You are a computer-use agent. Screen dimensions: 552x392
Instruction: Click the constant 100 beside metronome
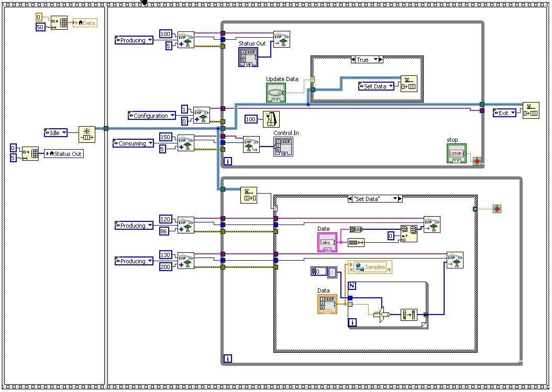[251, 119]
